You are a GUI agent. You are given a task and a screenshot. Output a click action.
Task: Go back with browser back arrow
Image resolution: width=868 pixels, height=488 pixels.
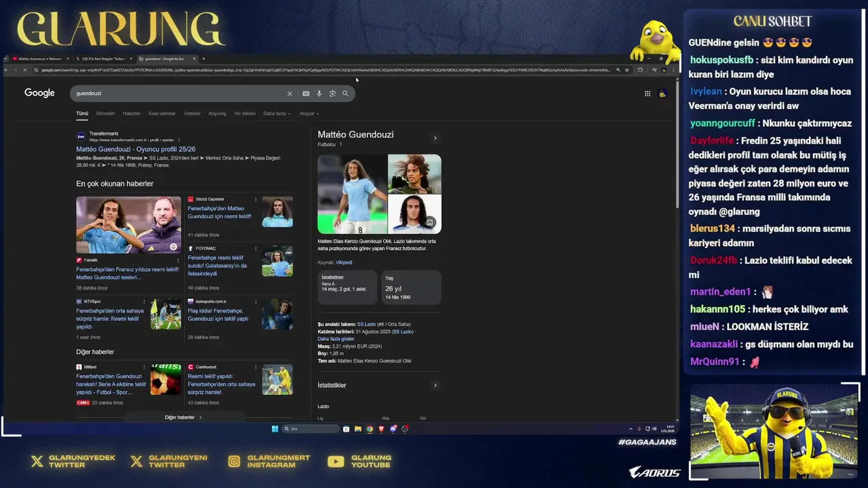pos(7,70)
